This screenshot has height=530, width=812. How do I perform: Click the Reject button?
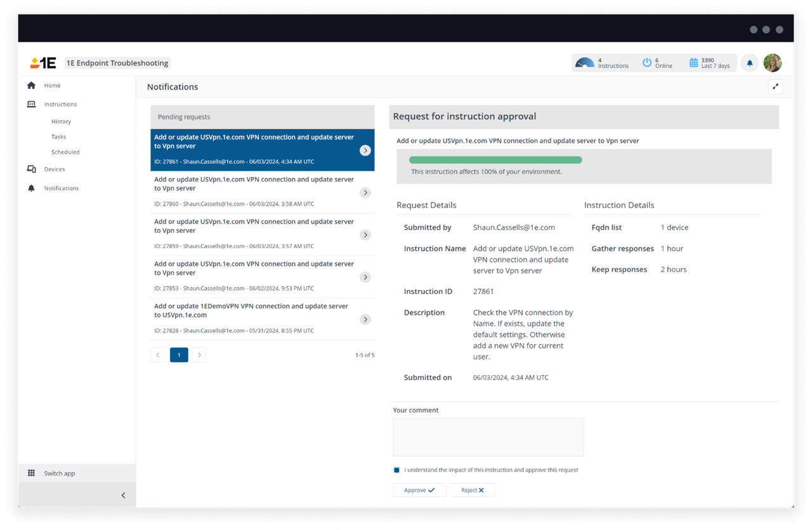click(472, 490)
